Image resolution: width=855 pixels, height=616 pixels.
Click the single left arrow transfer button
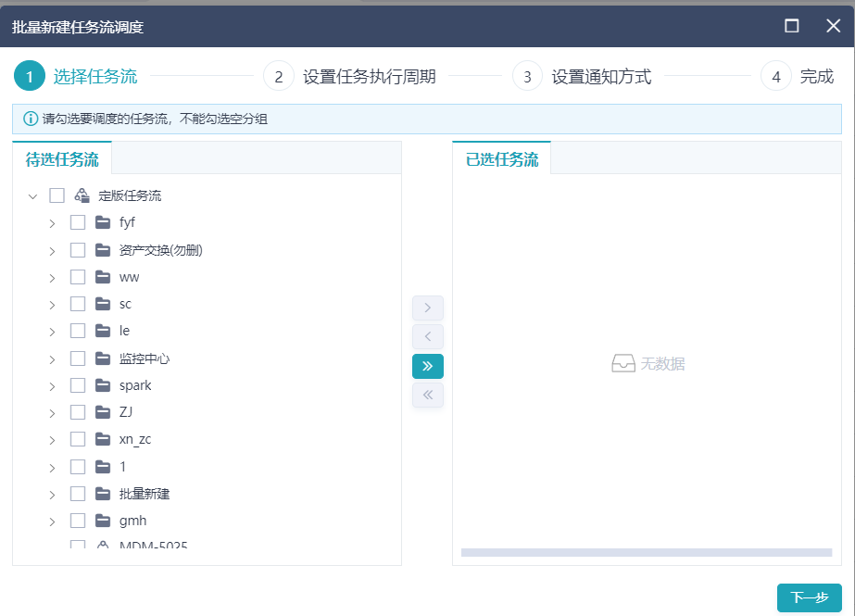click(x=427, y=336)
